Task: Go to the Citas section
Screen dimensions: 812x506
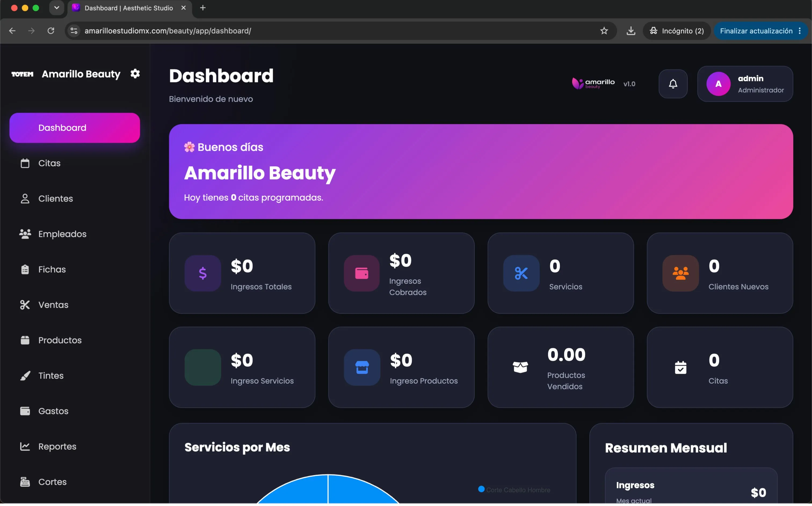Action: tap(75, 163)
